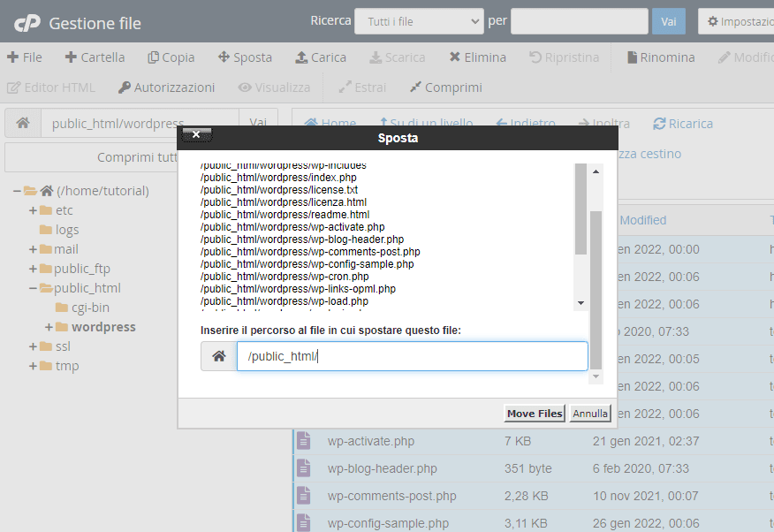Open Autorizzazioni permissions
The width and height of the screenshot is (774, 532).
(166, 87)
